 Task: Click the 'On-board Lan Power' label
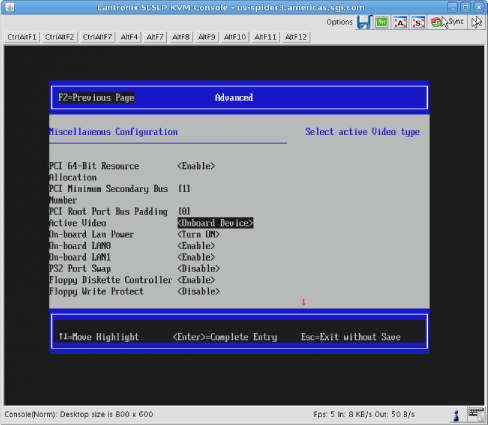pos(91,234)
